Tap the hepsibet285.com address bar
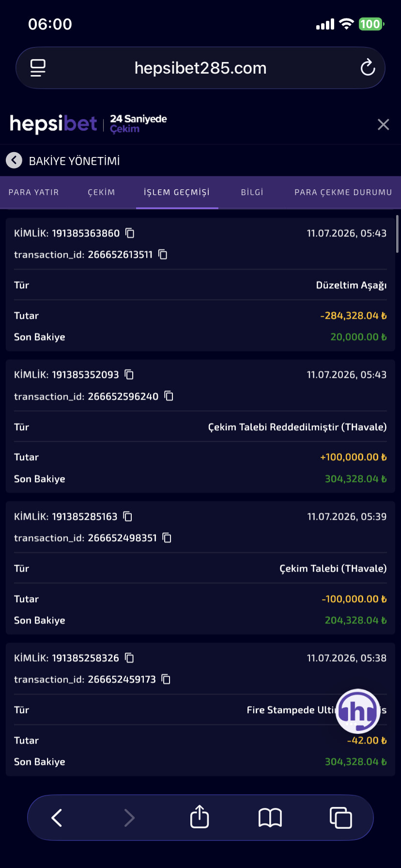401x868 pixels. (x=200, y=68)
